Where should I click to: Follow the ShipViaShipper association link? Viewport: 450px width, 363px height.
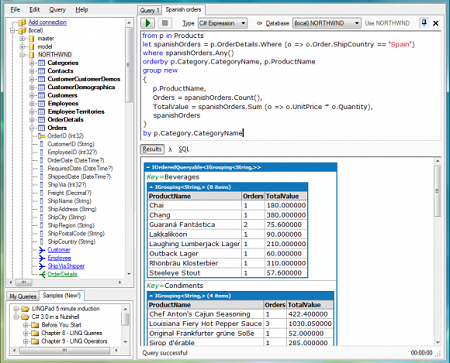click(66, 266)
